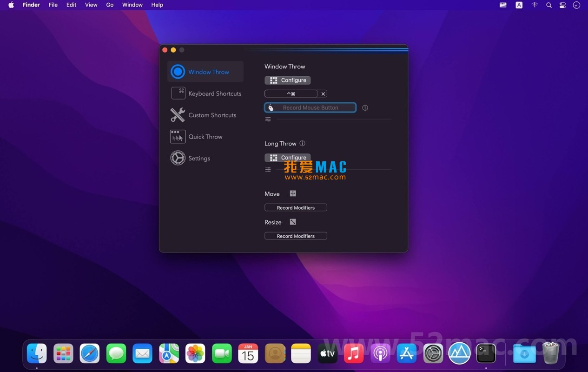588x372 pixels.
Task: Open Notes from the Dock
Action: click(301, 354)
